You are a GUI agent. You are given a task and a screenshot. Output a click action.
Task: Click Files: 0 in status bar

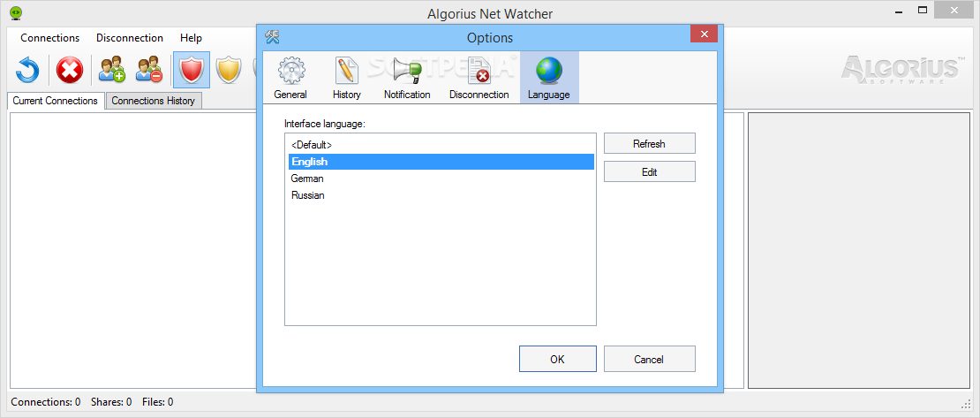[x=157, y=402]
